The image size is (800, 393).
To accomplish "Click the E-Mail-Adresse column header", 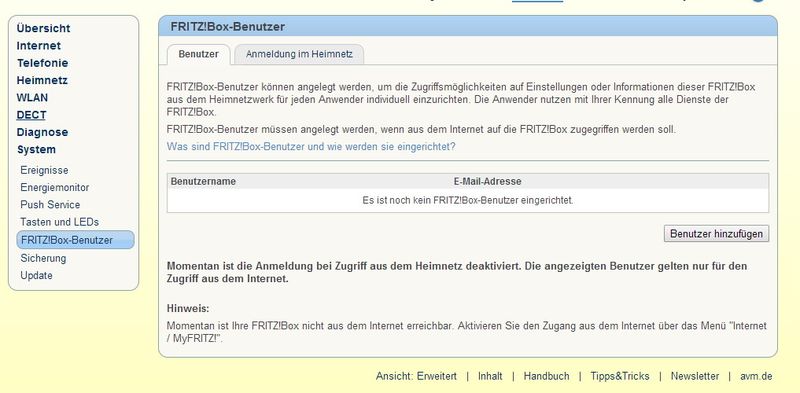I will point(488,181).
